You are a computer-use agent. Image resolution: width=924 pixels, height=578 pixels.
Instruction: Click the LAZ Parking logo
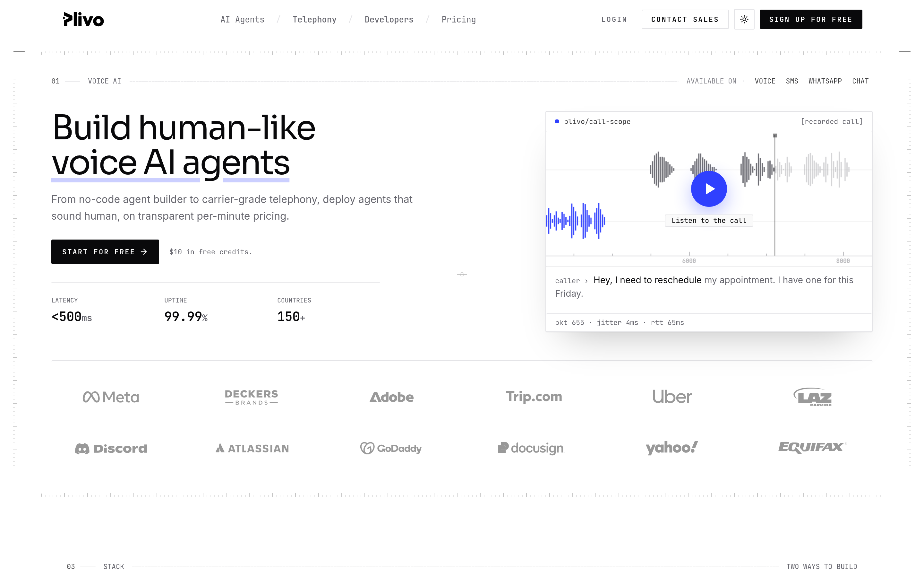tap(812, 397)
